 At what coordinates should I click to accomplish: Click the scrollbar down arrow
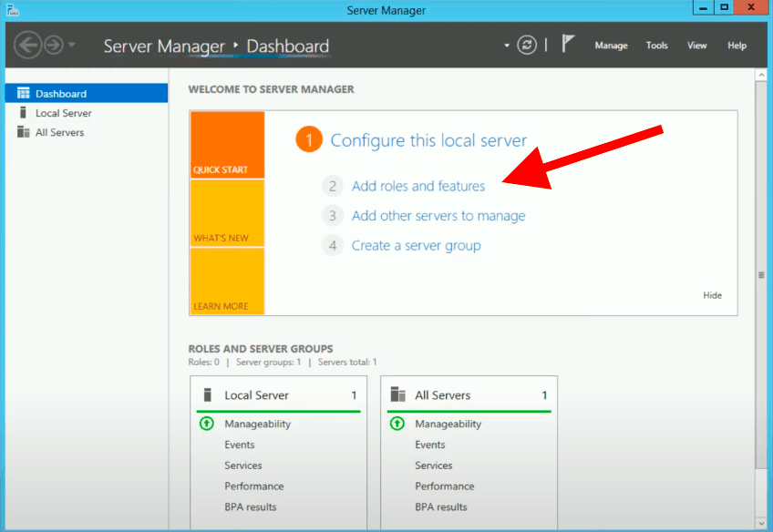click(x=761, y=523)
